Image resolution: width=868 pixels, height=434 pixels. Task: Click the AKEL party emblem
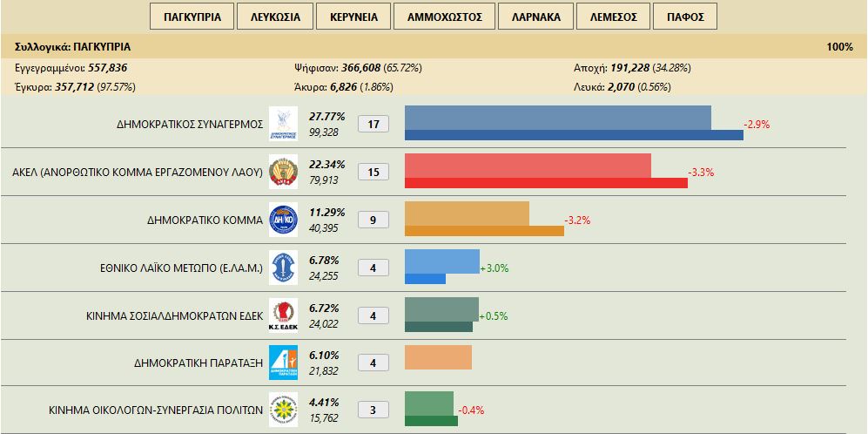tap(283, 172)
